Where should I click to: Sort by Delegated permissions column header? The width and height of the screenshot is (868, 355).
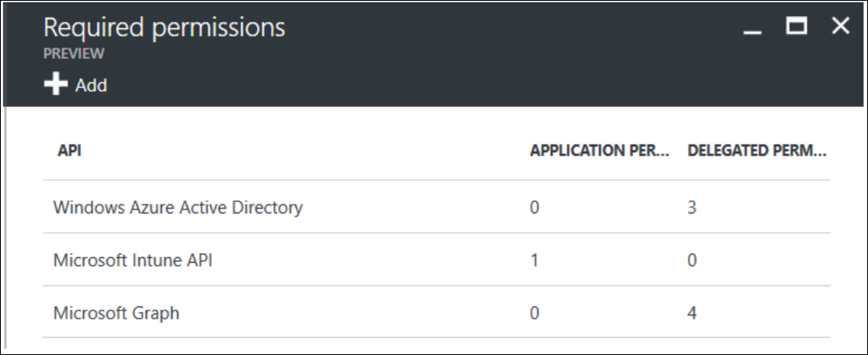[x=756, y=150]
